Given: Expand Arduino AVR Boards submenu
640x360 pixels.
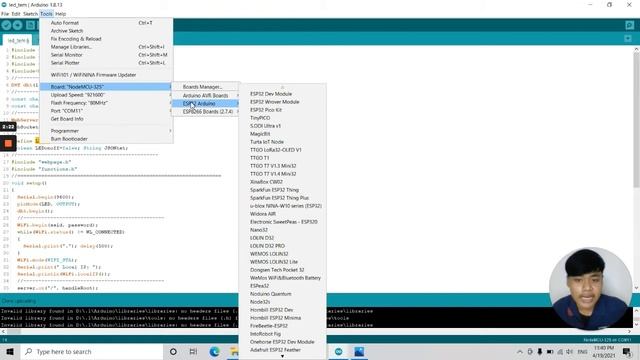Looking at the screenshot, I should (205, 95).
